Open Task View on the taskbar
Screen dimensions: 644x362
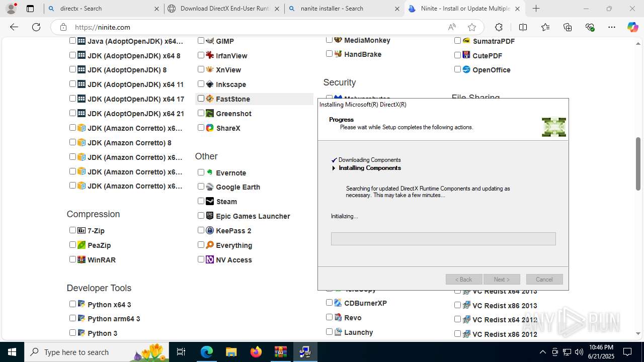(x=182, y=352)
